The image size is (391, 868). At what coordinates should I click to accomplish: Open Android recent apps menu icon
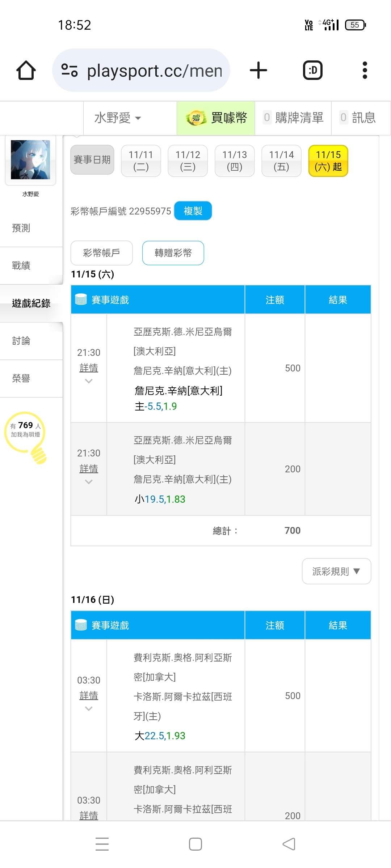click(102, 844)
